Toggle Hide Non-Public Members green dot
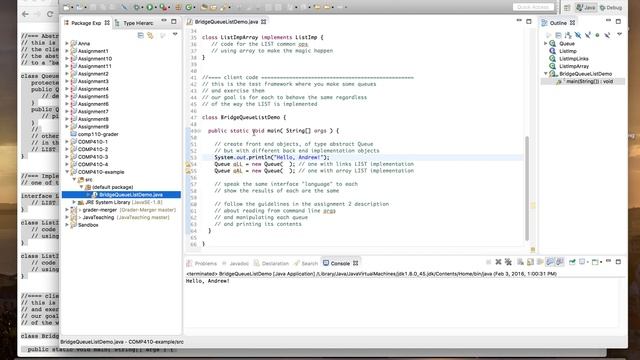 [x=597, y=36]
